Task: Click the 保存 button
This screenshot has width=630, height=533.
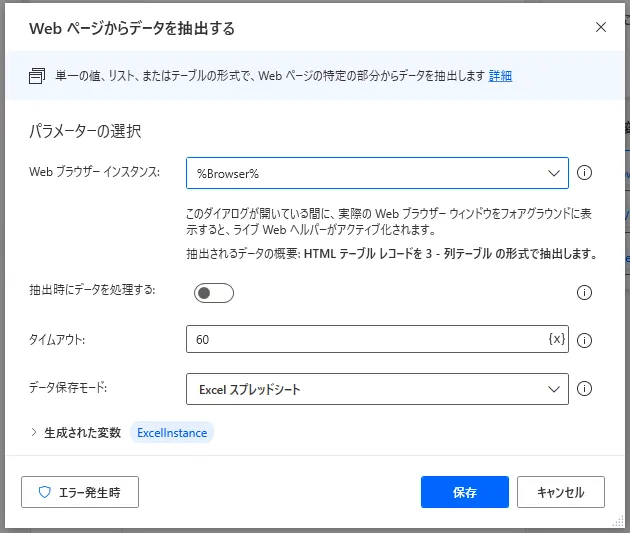Action: 465,492
